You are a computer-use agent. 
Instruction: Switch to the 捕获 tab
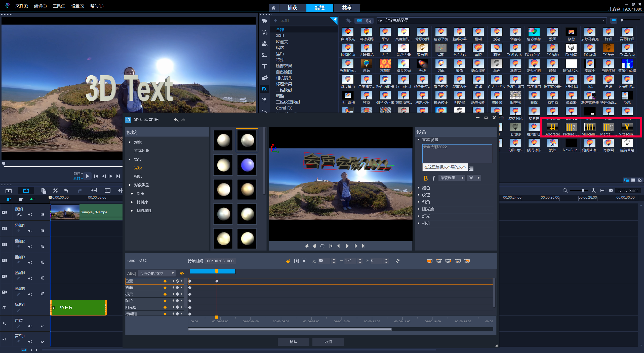(292, 8)
